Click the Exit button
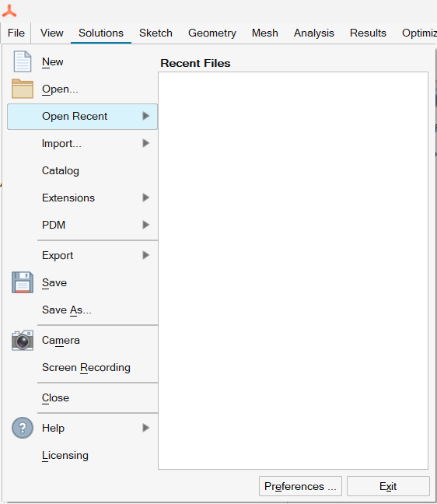 pyautogui.click(x=388, y=486)
